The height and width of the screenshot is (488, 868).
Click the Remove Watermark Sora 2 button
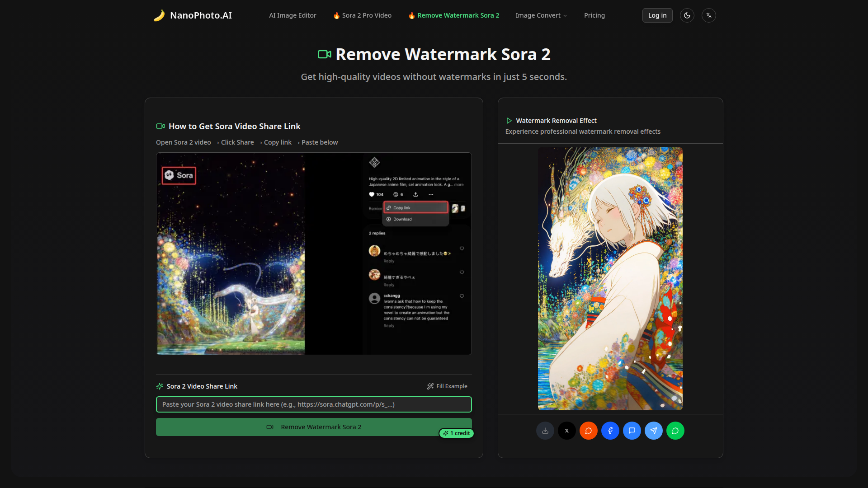coord(314,427)
